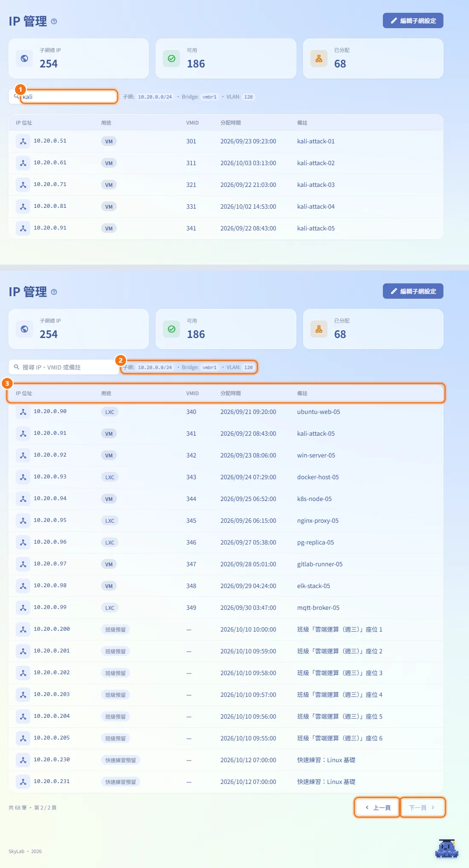Click the network icon of row 10.20.0.203
The image size is (469, 868).
coord(23,695)
